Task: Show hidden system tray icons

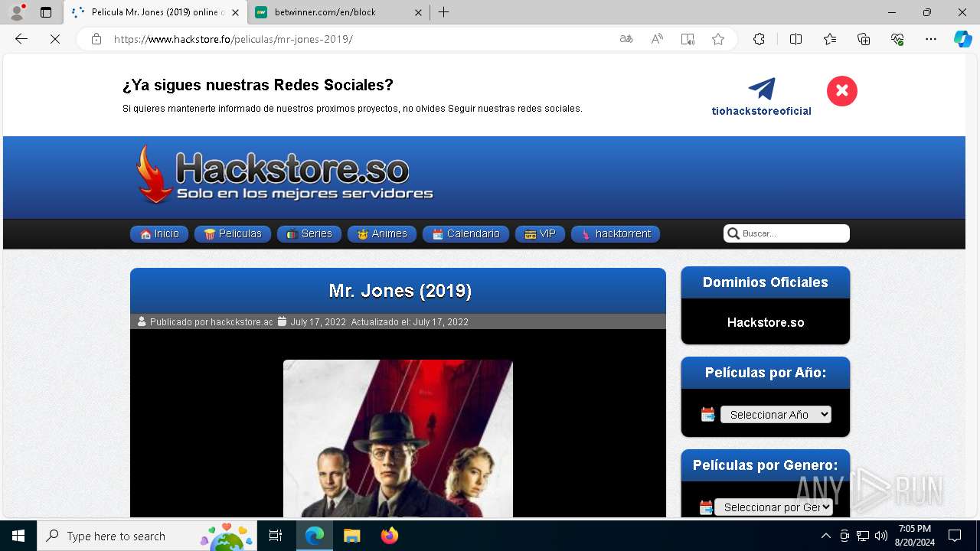Action: click(x=825, y=536)
